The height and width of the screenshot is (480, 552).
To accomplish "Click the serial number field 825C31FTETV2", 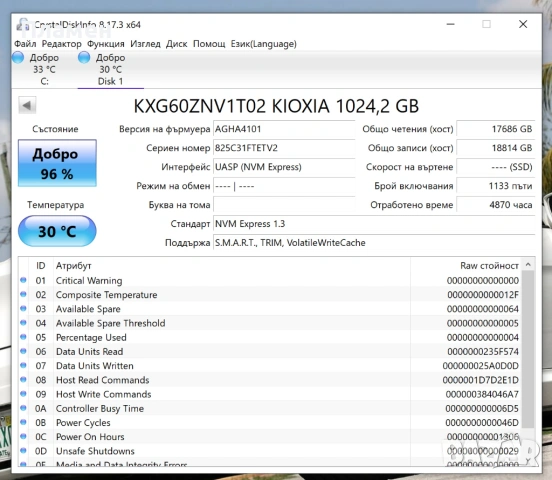I will tap(284, 148).
